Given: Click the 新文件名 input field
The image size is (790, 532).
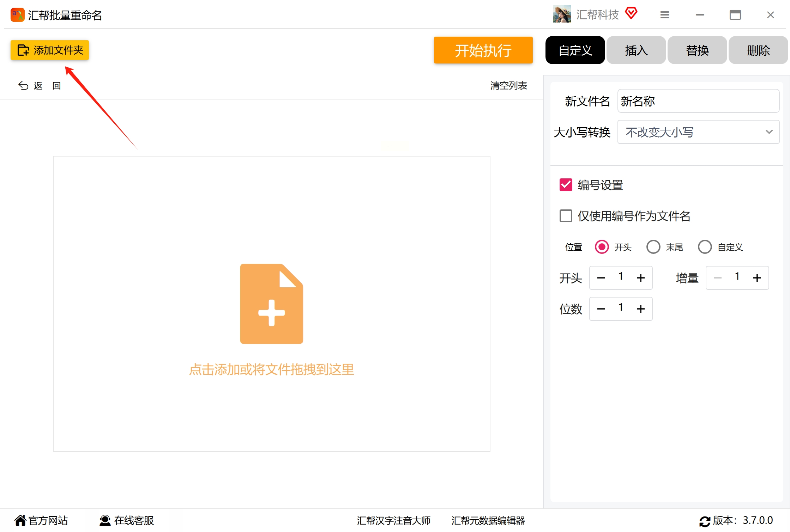Looking at the screenshot, I should [698, 101].
